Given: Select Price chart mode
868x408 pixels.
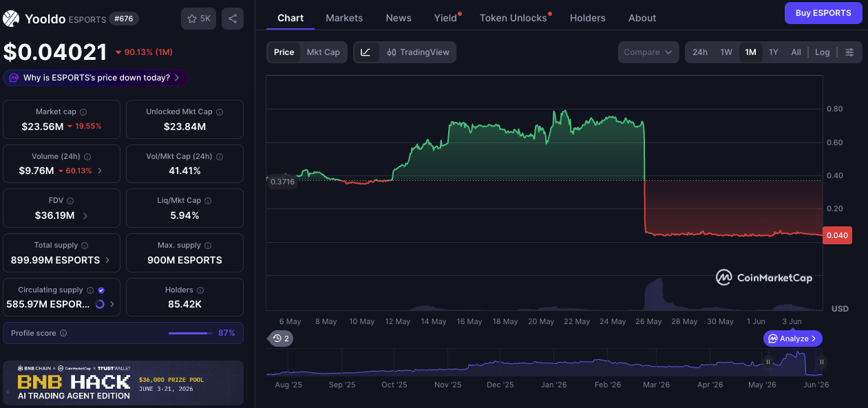Looking at the screenshot, I should tap(284, 52).
